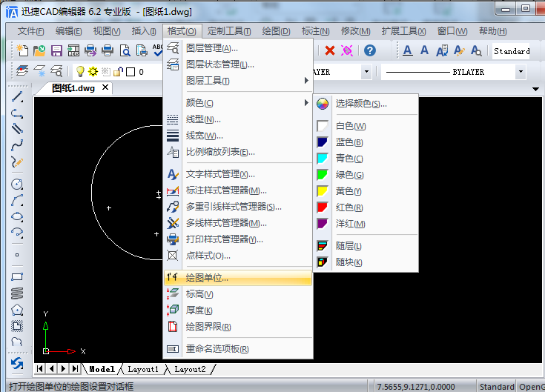
Task: Select the Spline curve tool
Action: click(x=17, y=145)
